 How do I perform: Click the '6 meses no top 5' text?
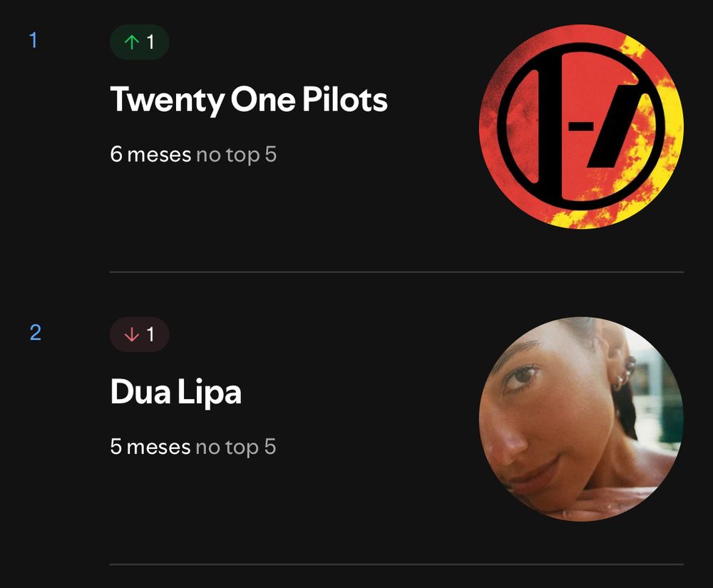193,155
